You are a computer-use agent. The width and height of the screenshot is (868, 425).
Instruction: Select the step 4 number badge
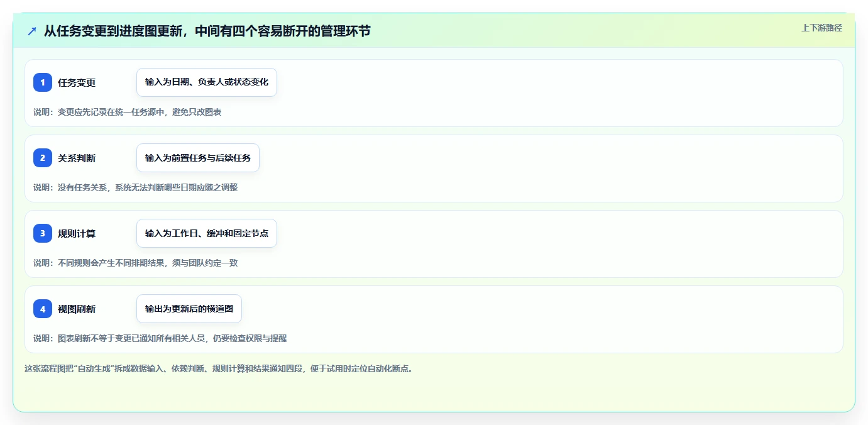43,309
